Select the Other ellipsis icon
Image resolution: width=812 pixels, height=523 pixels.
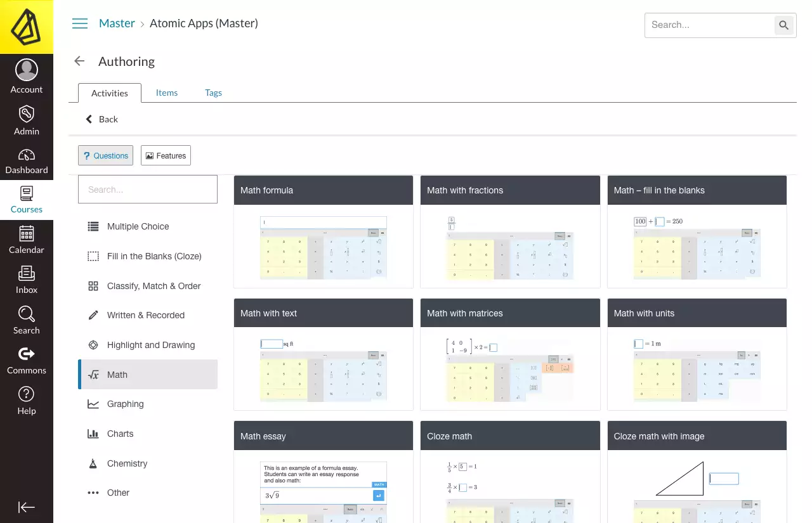tap(93, 493)
